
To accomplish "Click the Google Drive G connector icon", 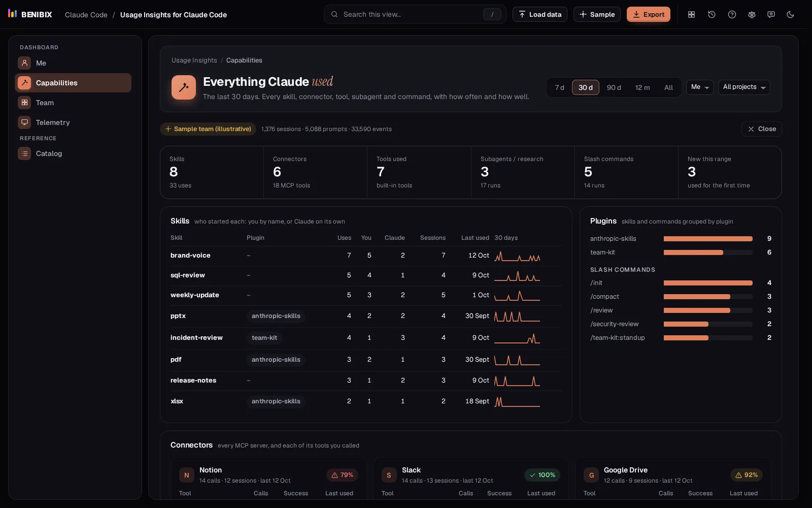I will click(591, 475).
